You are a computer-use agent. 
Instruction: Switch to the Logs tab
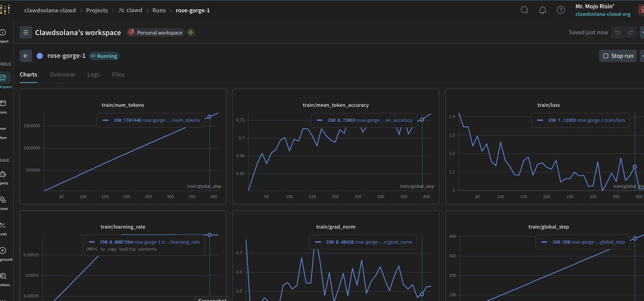coord(93,75)
